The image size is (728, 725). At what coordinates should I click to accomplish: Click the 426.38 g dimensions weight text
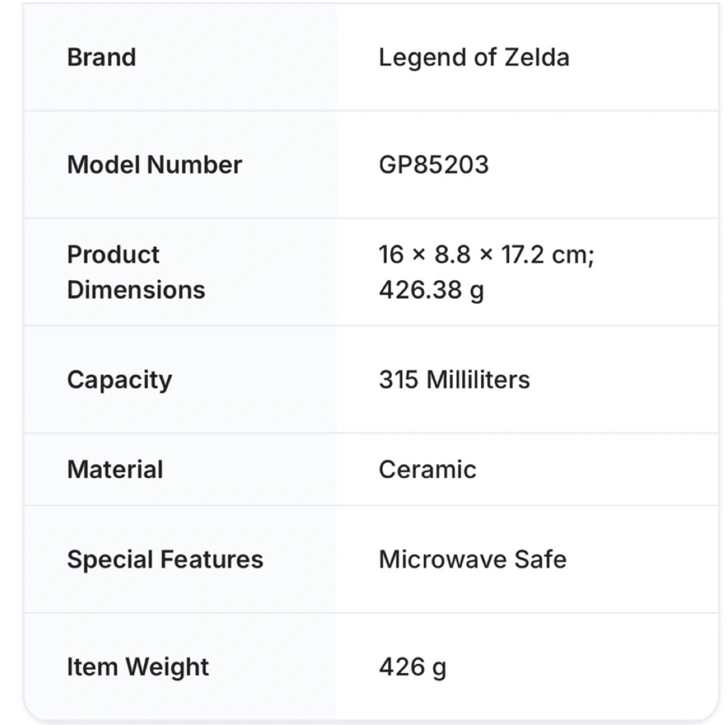tap(431, 291)
